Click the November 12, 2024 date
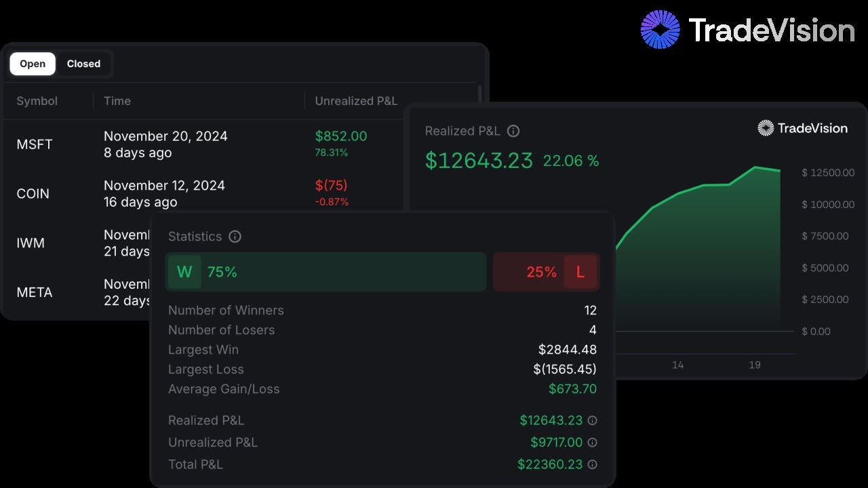The height and width of the screenshot is (488, 868). pos(164,186)
